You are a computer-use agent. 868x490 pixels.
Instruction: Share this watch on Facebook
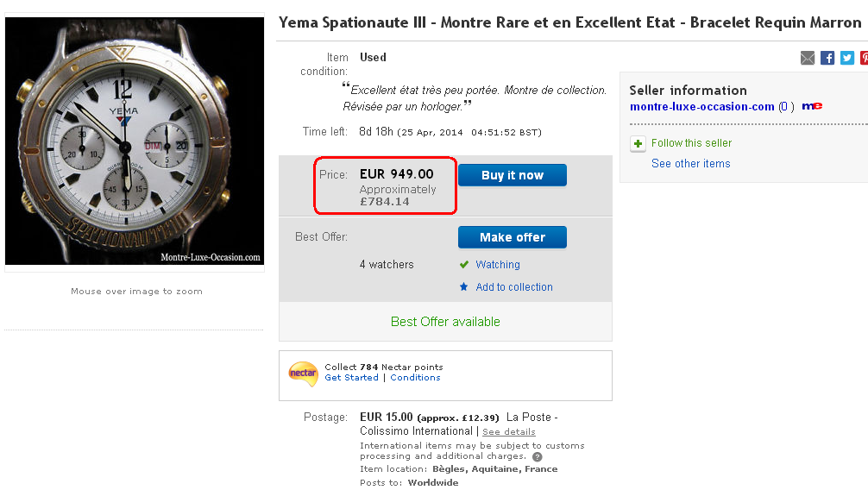click(827, 58)
